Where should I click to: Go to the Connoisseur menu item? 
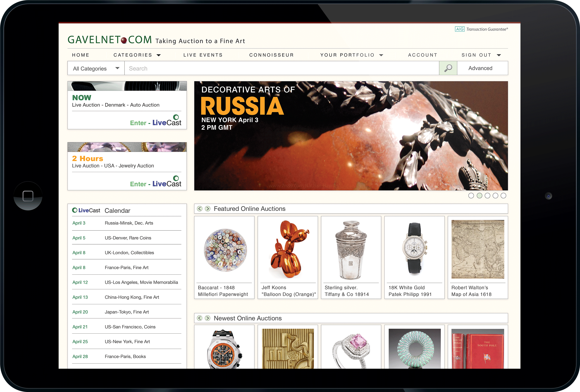pos(271,55)
